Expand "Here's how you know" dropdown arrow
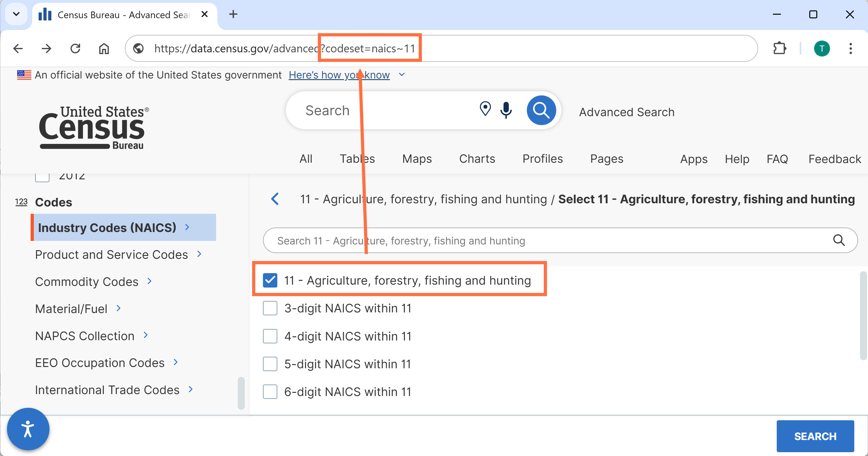The width and height of the screenshot is (868, 456). 402,74
